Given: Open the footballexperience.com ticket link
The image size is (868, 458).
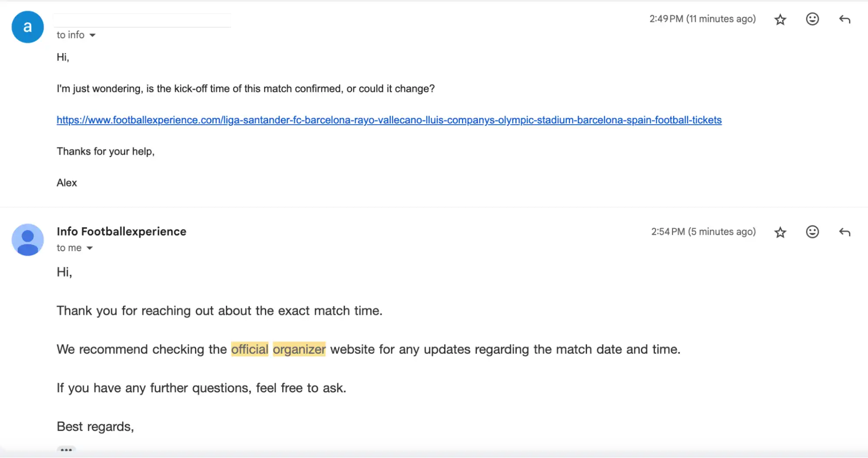Looking at the screenshot, I should [x=389, y=119].
